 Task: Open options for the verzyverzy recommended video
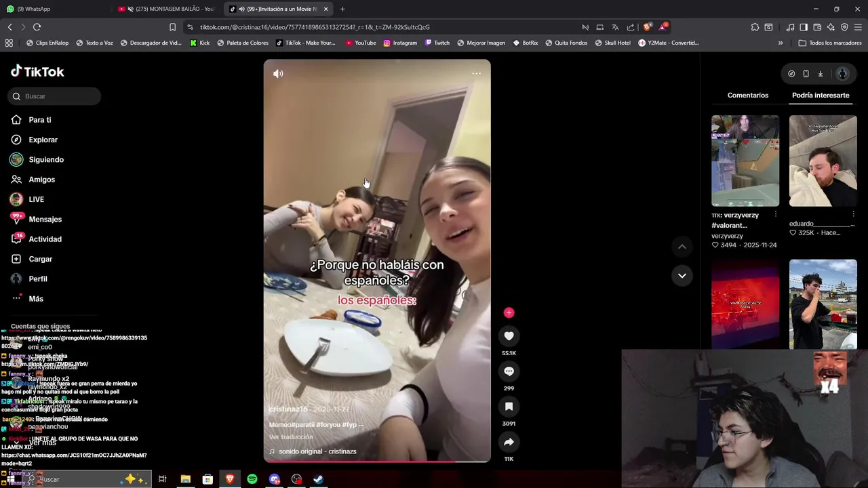pyautogui.click(x=775, y=215)
